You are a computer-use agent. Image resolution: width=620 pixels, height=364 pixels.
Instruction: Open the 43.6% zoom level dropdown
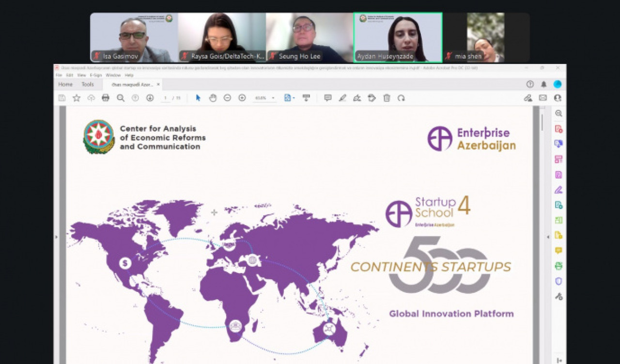coord(264,98)
